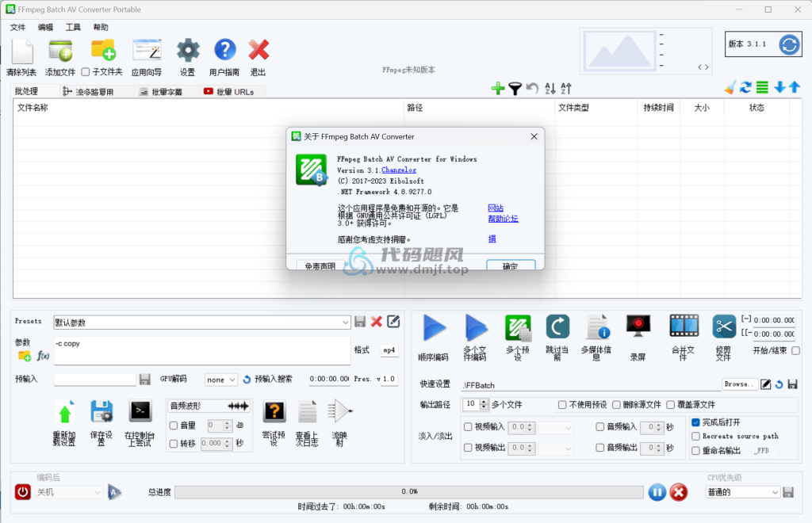This screenshot has width=812, height=523.
Task: Click the 保存设置 save settings icon
Action: (101, 412)
